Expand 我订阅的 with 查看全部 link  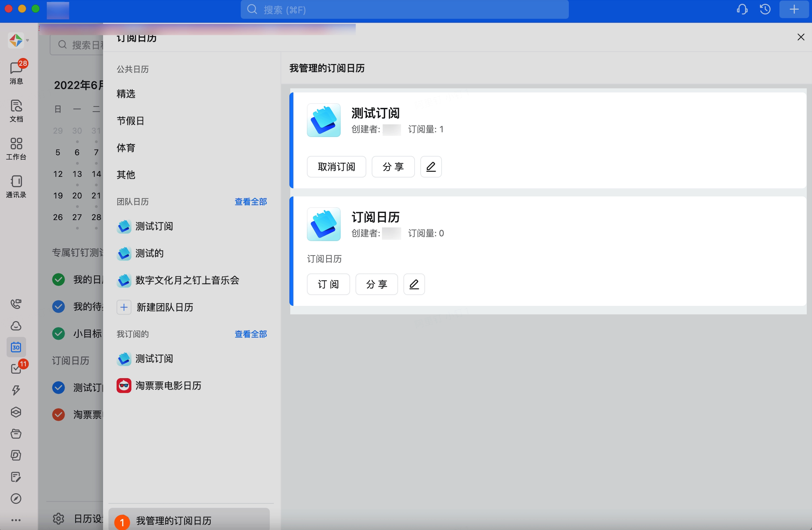251,334
